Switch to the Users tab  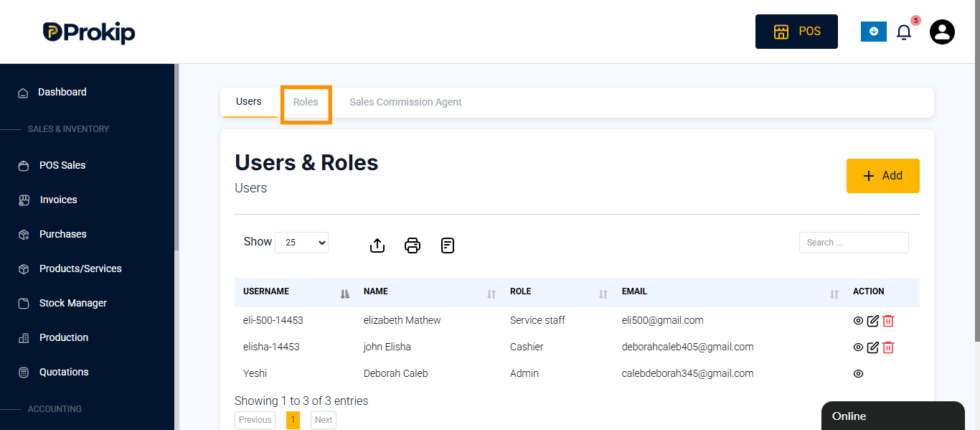[x=249, y=102]
